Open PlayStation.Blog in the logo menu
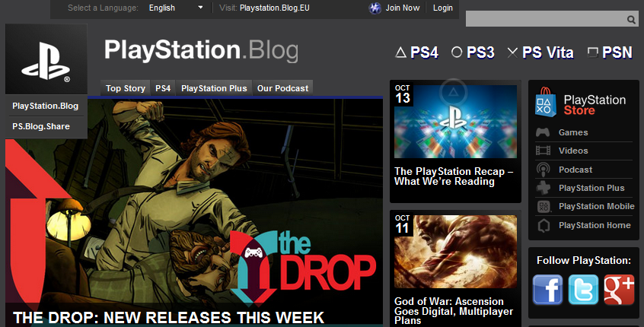The width and height of the screenshot is (644, 327). (45, 106)
